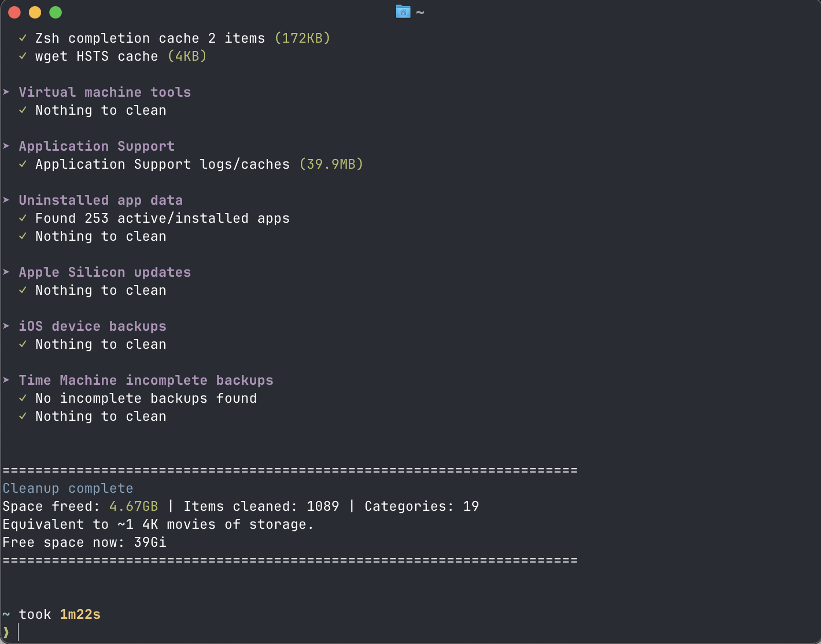Click the iOS device backups heading
821x644 pixels.
[93, 326]
